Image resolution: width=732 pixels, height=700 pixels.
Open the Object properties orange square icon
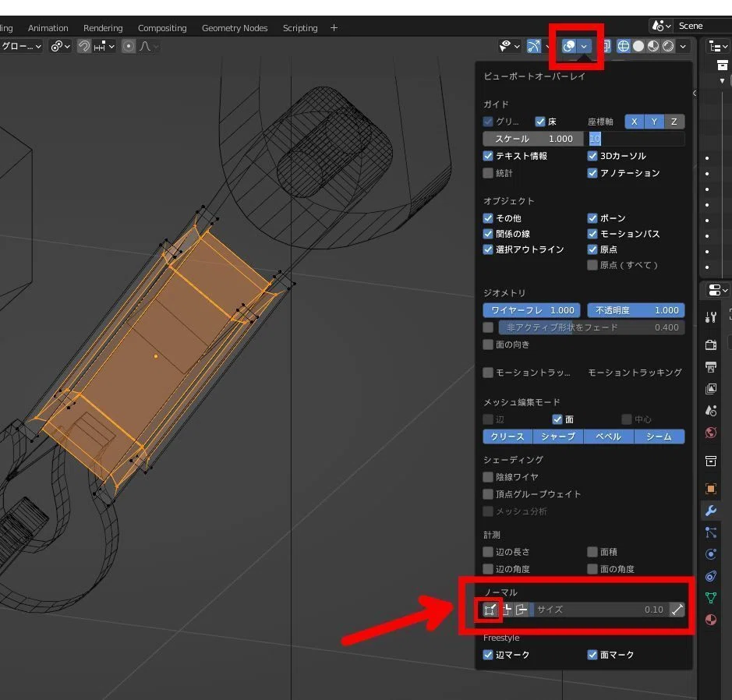click(710, 489)
